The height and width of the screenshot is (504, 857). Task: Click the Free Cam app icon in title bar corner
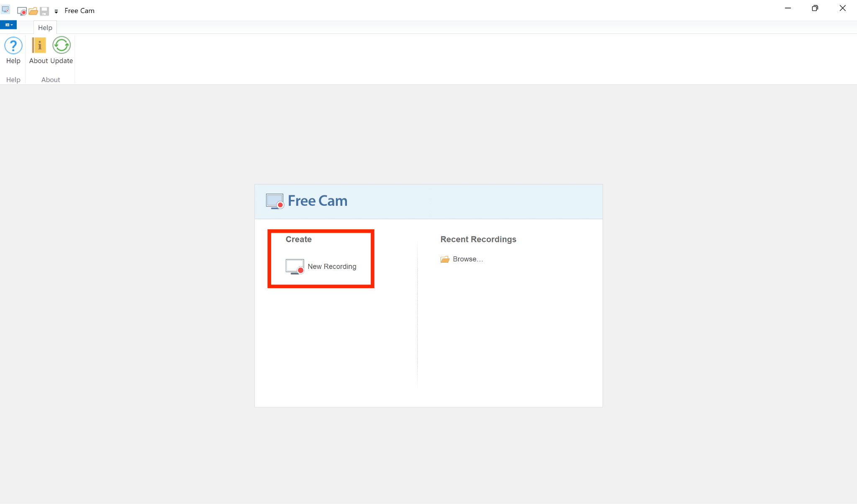pos(5,9)
